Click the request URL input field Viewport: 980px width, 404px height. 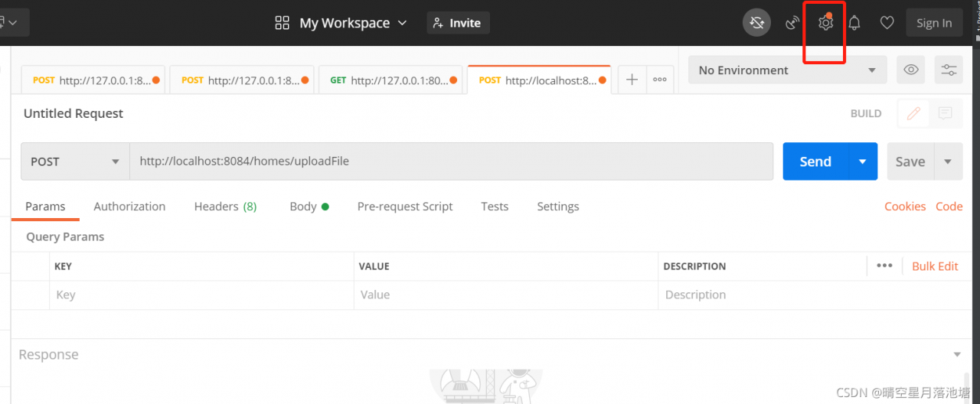(451, 161)
